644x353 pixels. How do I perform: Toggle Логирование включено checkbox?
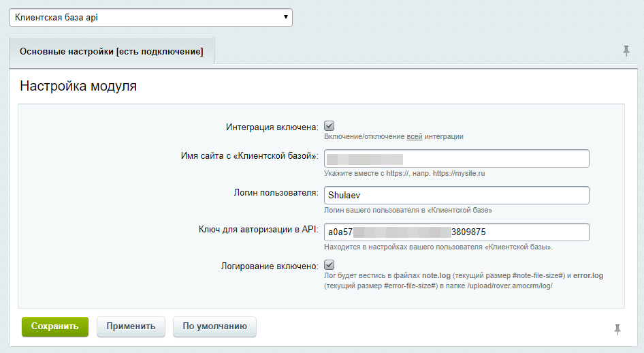[329, 264]
